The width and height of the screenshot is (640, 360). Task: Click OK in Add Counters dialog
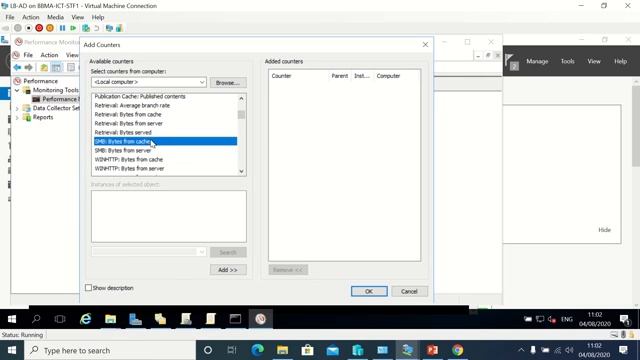point(369,291)
